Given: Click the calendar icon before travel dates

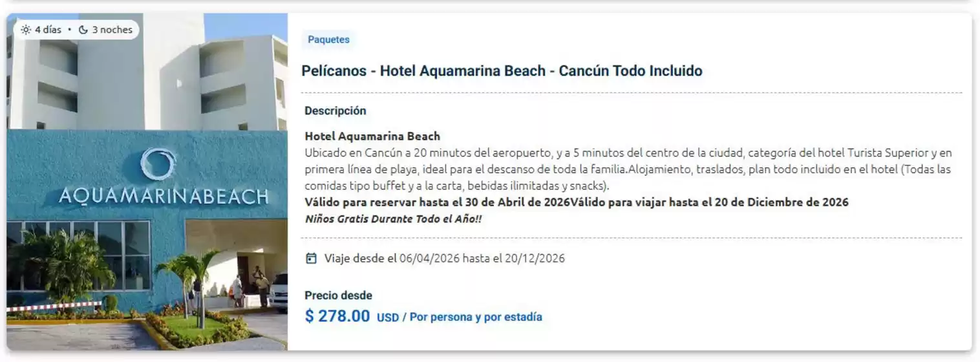Looking at the screenshot, I should (311, 259).
